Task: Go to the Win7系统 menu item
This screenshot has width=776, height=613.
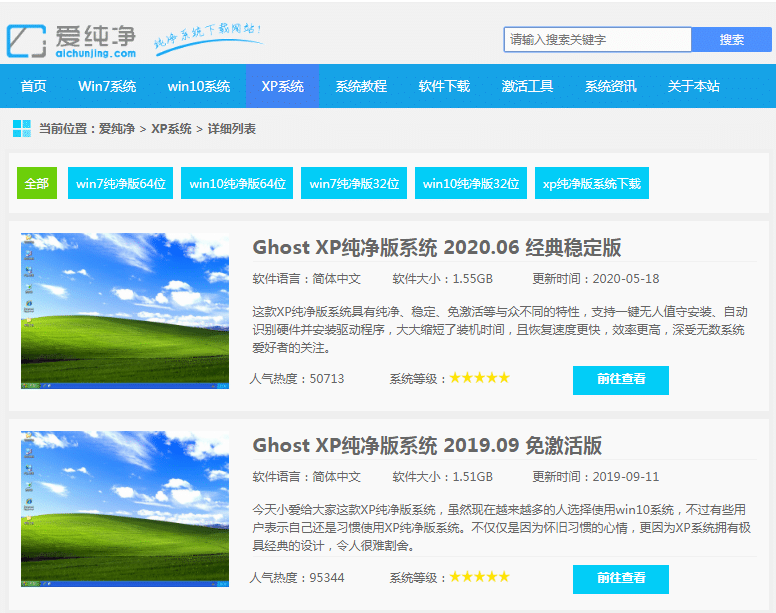Action: pyautogui.click(x=107, y=86)
